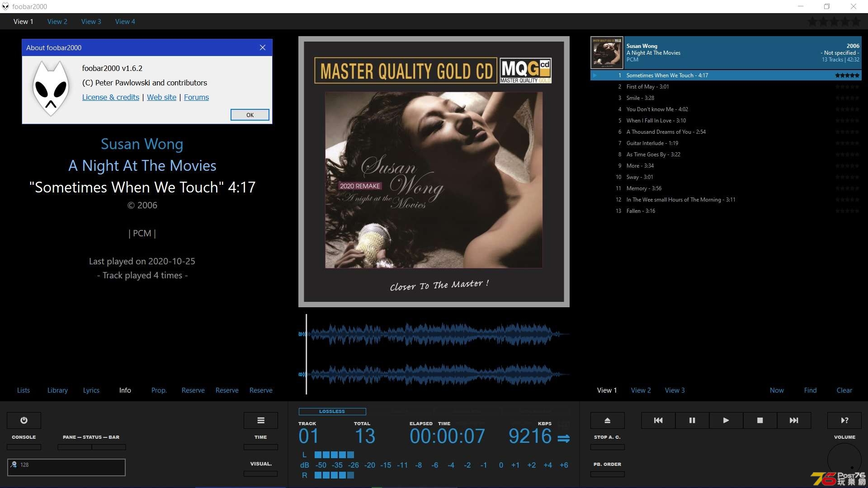
Task: Click the Console power icon button
Action: coord(24,420)
